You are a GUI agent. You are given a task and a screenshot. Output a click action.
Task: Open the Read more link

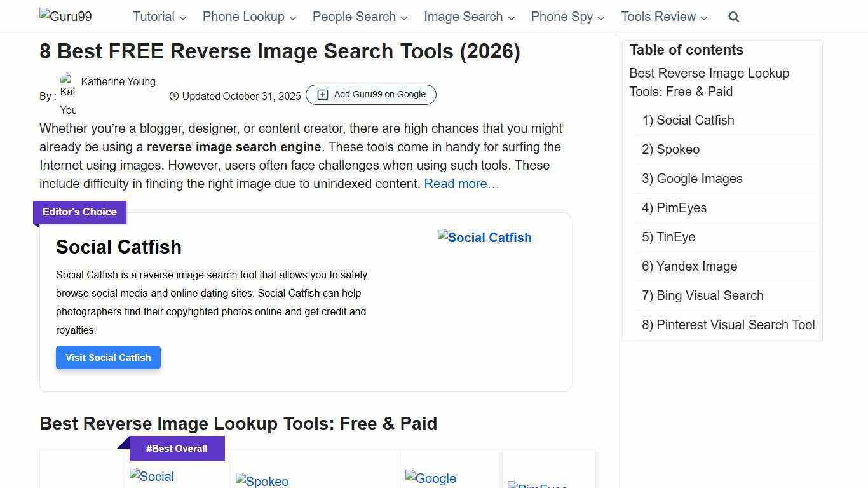[461, 184]
